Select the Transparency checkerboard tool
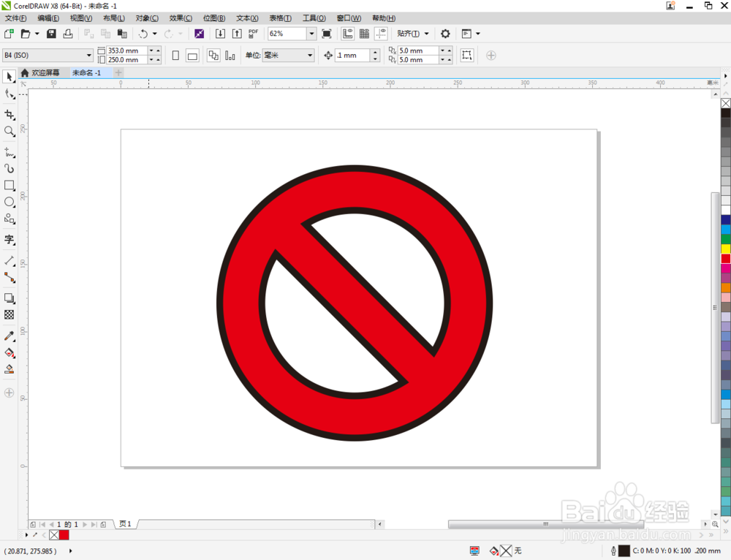The image size is (731, 560). 10,315
